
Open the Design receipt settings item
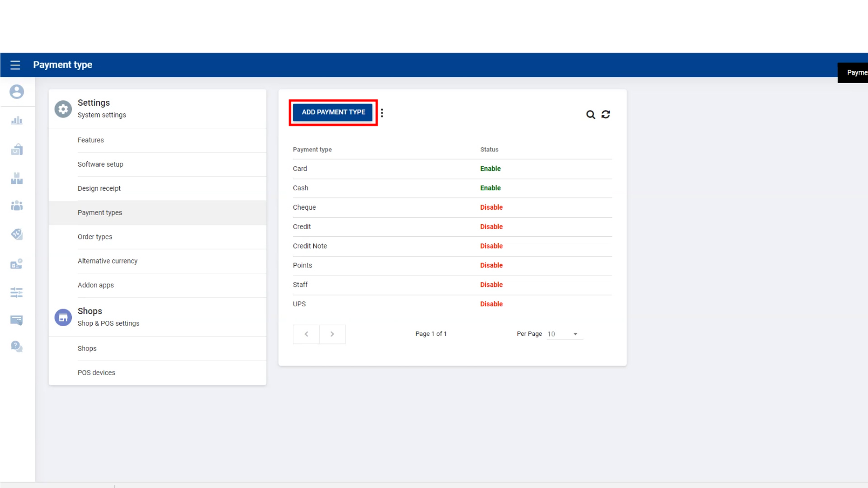pos(99,188)
